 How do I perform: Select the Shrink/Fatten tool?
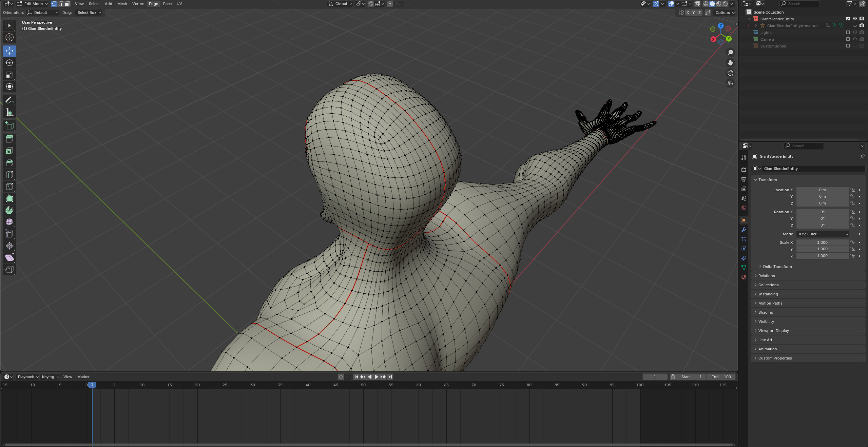coord(9,246)
